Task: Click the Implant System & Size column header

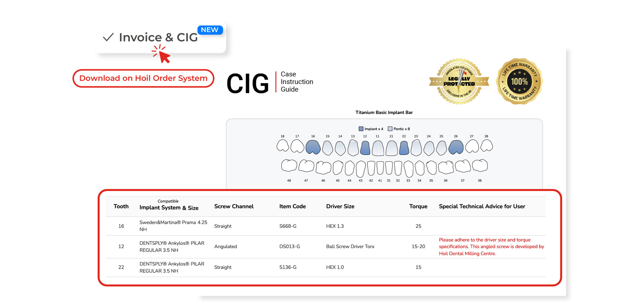Action: point(169,208)
